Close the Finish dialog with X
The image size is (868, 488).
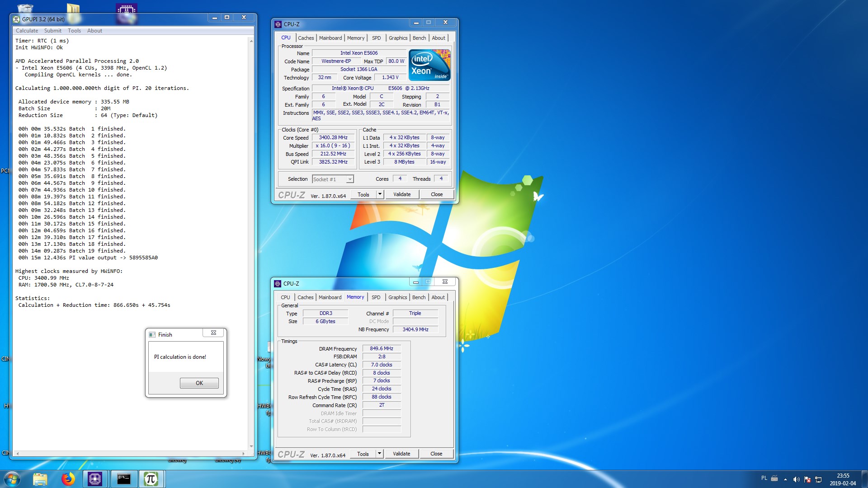(213, 333)
